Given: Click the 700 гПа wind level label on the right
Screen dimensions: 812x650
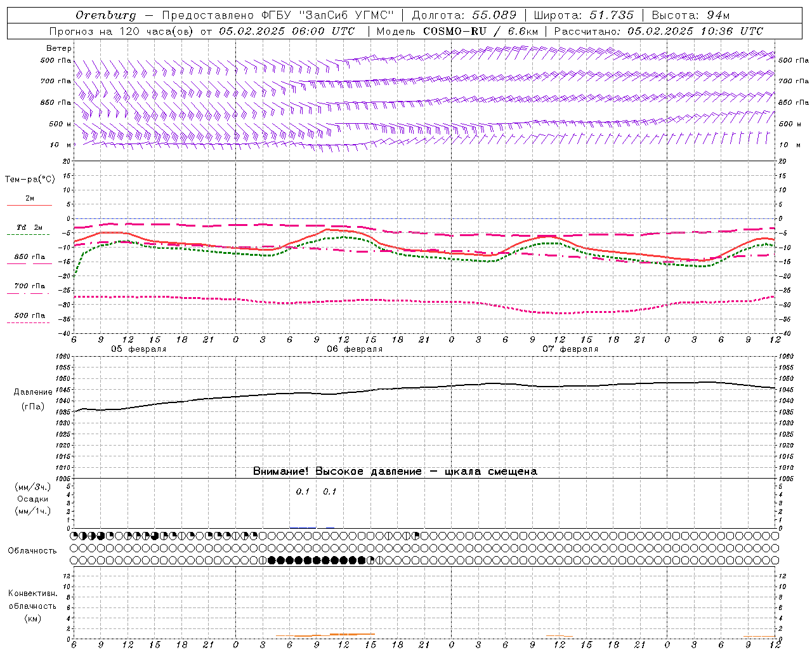Looking at the screenshot, I should (x=794, y=81).
